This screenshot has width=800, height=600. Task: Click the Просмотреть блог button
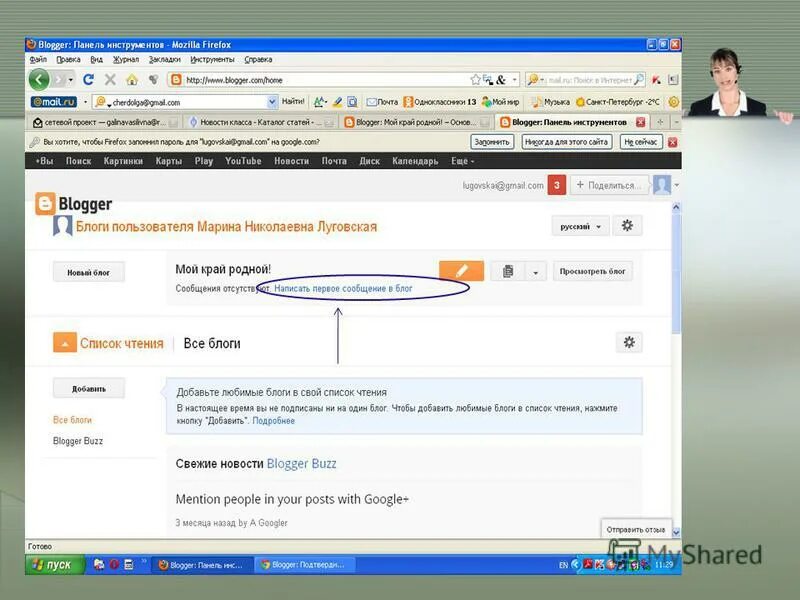[x=592, y=271]
